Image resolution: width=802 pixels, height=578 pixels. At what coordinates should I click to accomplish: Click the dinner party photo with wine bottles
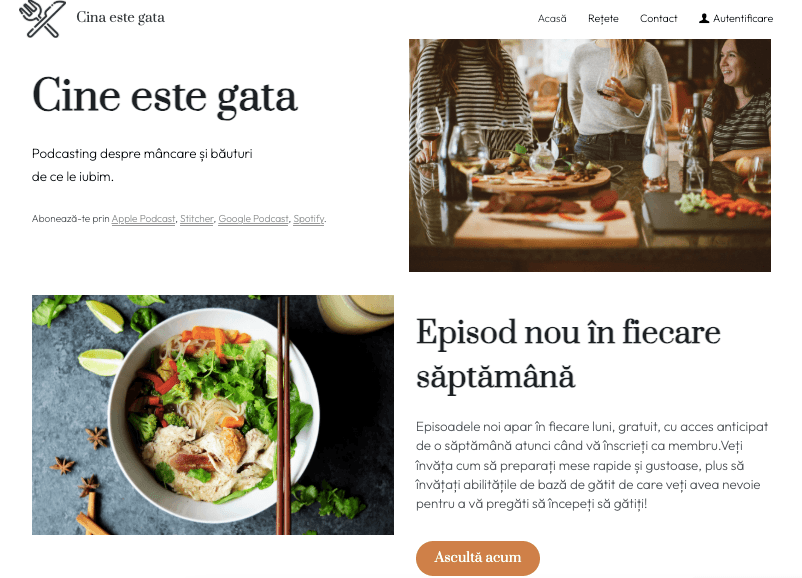590,155
